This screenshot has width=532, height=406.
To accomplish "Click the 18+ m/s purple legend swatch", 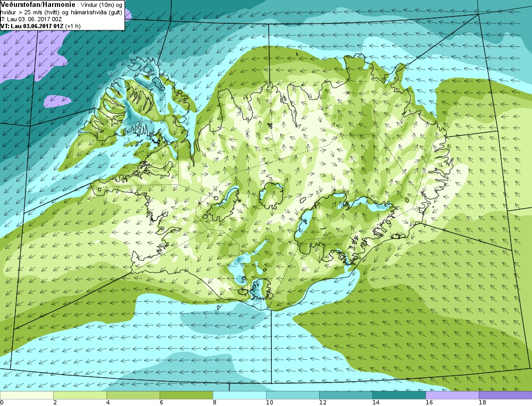I will click(x=505, y=395).
